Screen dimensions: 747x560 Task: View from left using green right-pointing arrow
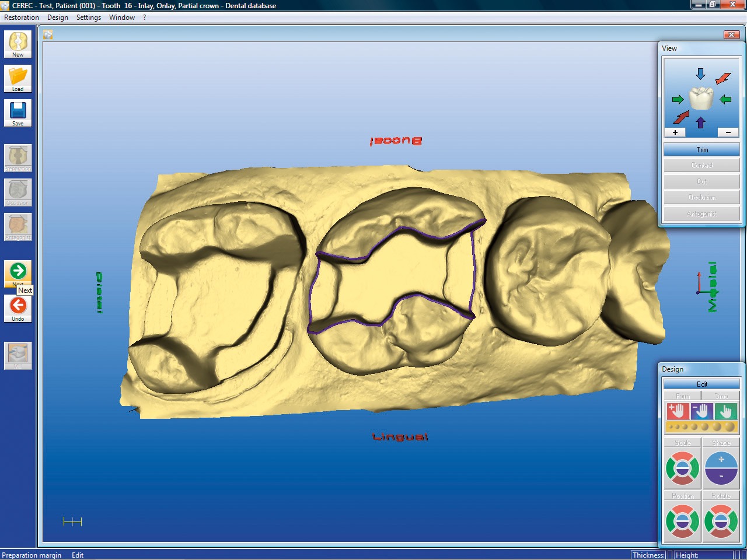[678, 100]
